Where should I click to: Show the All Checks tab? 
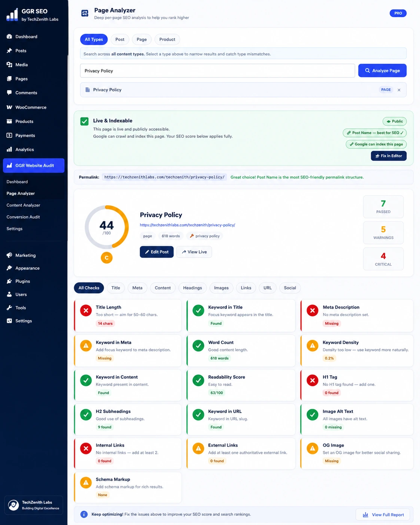(x=89, y=288)
